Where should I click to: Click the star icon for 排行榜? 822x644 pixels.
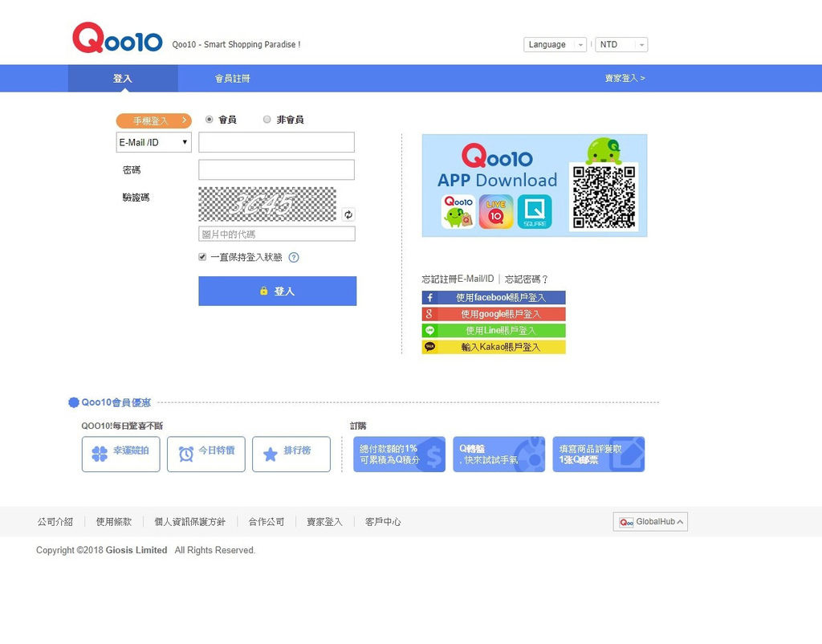[271, 454]
